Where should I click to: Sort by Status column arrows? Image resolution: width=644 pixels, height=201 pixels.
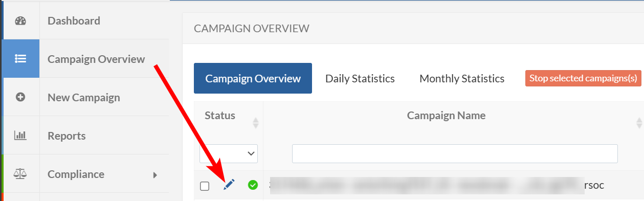pos(256,123)
